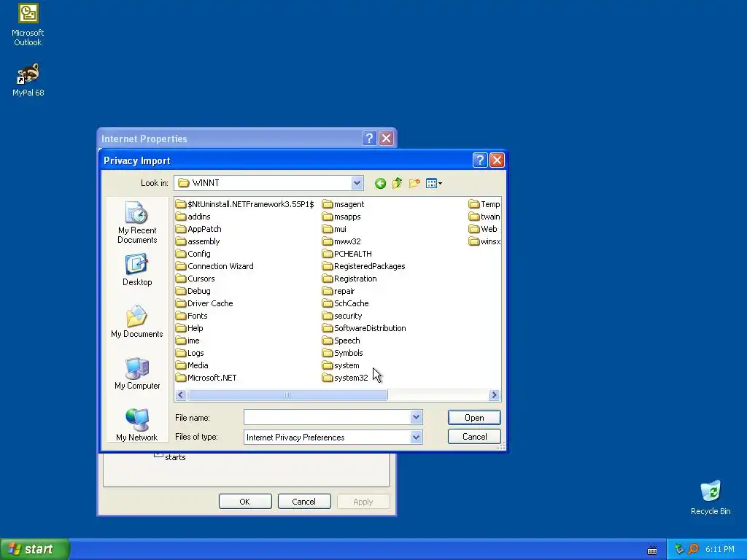Click the scroll right arrow in file list
This screenshot has height=560, width=747.
click(x=494, y=394)
